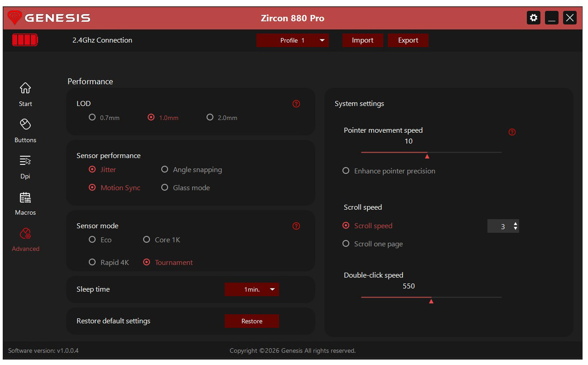Click the Copyright ©2026 Genesis text
This screenshot has width=588, height=365.
point(293,351)
